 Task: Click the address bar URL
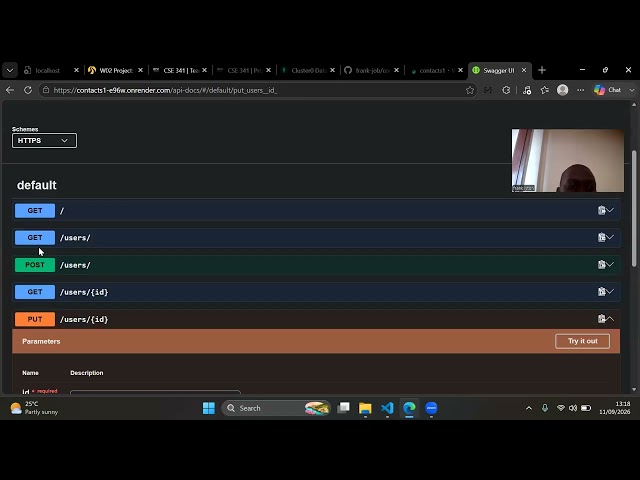pyautogui.click(x=165, y=90)
